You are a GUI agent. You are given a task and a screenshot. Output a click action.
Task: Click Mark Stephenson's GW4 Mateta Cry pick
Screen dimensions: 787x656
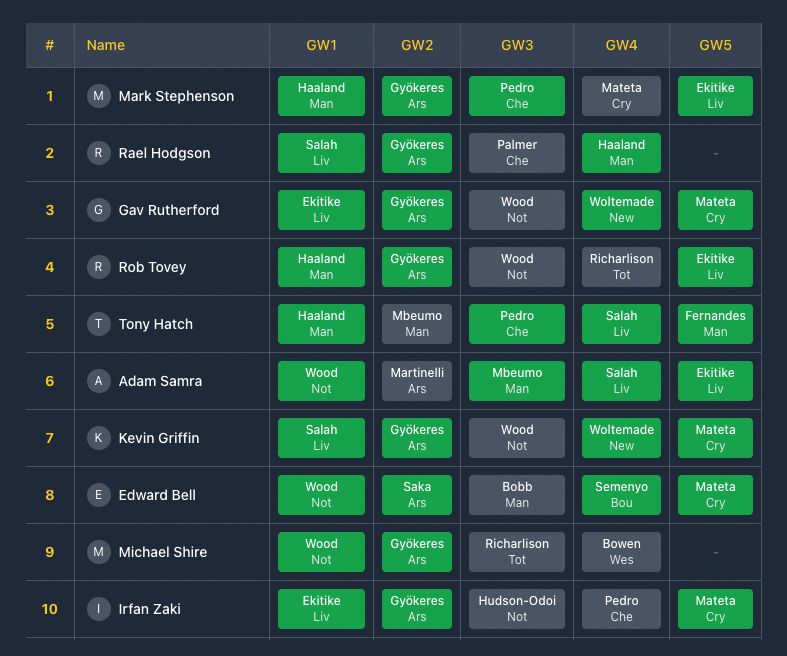(621, 96)
